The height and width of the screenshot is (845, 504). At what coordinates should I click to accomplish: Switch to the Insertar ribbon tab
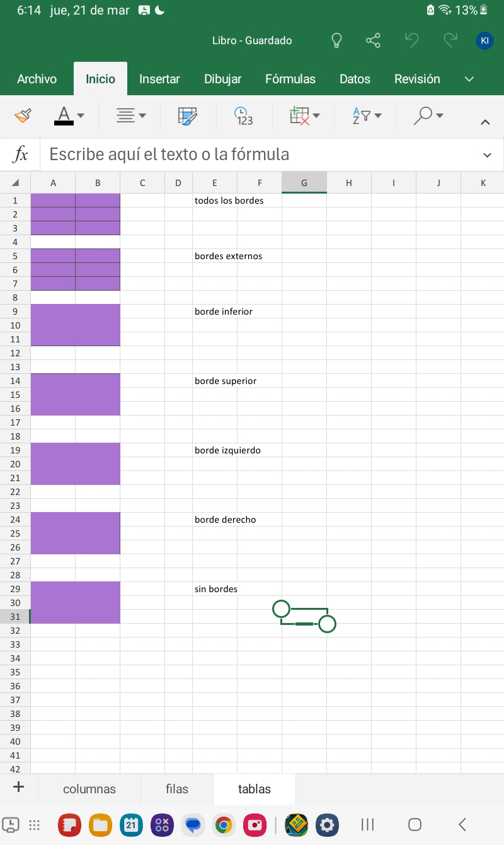pos(159,79)
